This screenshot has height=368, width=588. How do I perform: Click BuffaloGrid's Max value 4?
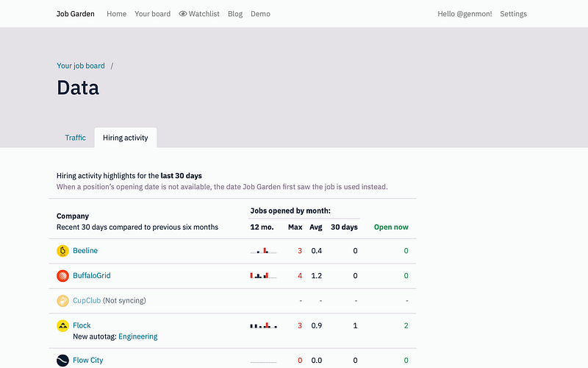pos(300,276)
